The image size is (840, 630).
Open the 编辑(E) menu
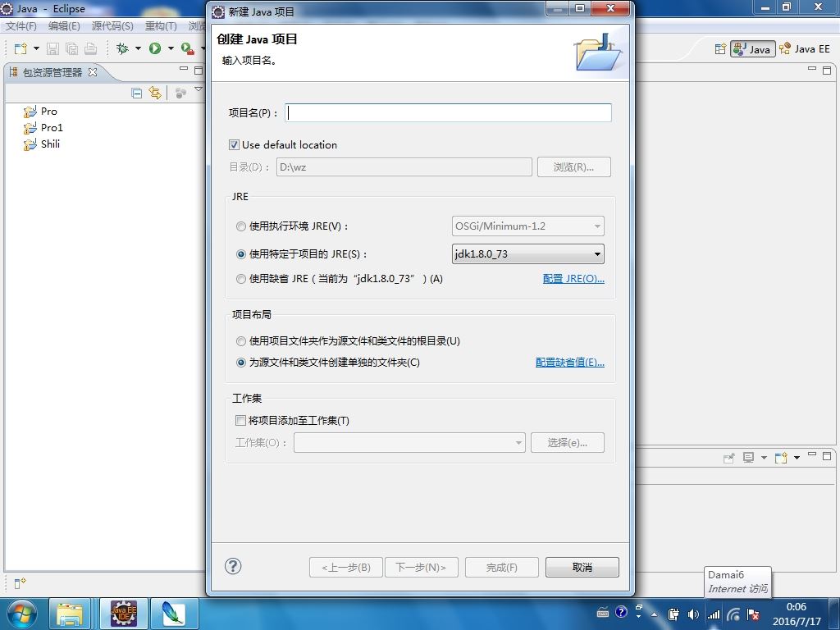[64, 25]
